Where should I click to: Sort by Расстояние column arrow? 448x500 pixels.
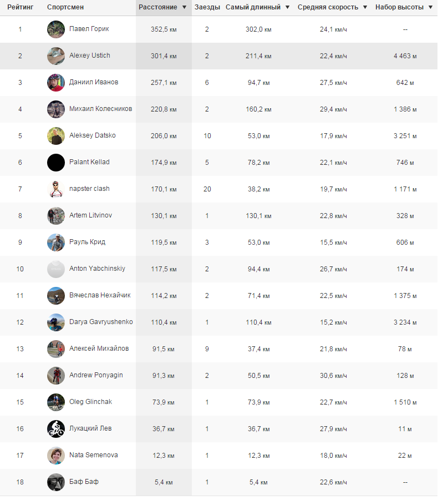184,8
